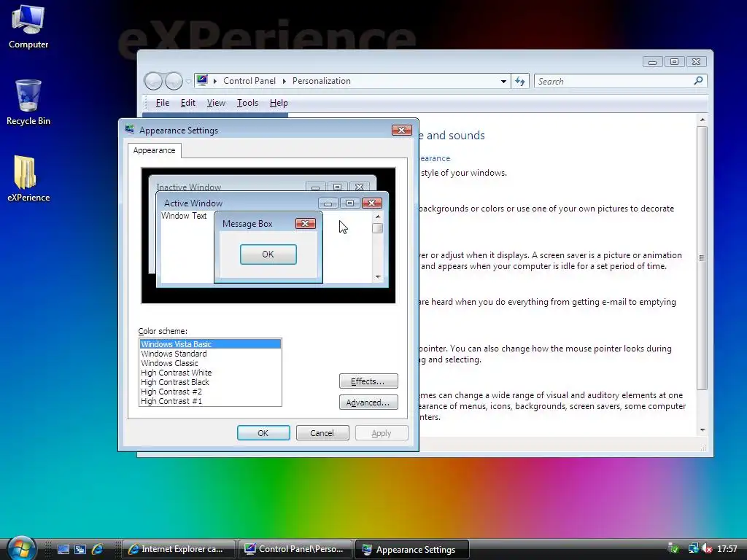Select the eXPerience folder on desktop
Screen dimensions: 747x560
click(x=28, y=178)
